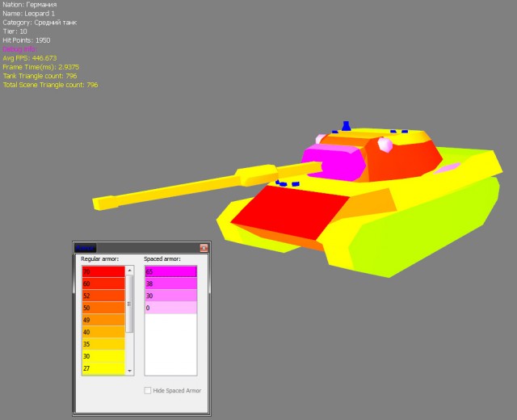Click the blue antenna atop the turret
This screenshot has height=420, width=517.
(x=346, y=126)
